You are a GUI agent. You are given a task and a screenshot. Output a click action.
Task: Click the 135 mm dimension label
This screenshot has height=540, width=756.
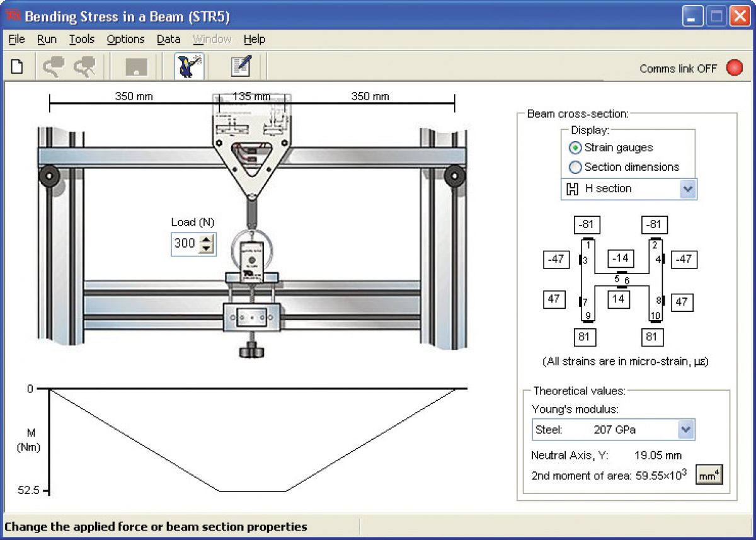(x=251, y=96)
